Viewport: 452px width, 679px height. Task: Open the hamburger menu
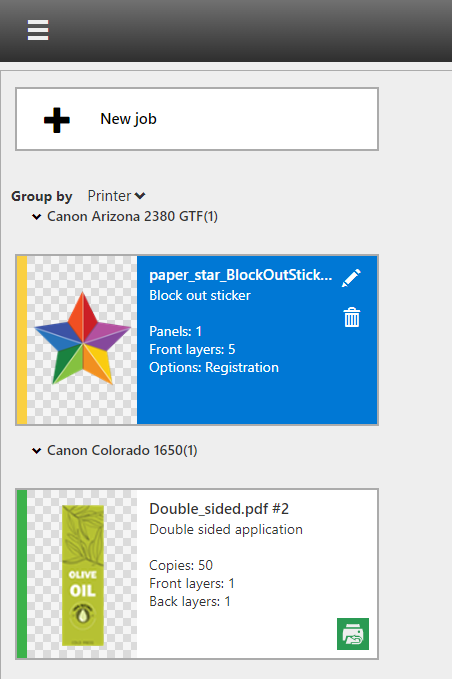38,30
